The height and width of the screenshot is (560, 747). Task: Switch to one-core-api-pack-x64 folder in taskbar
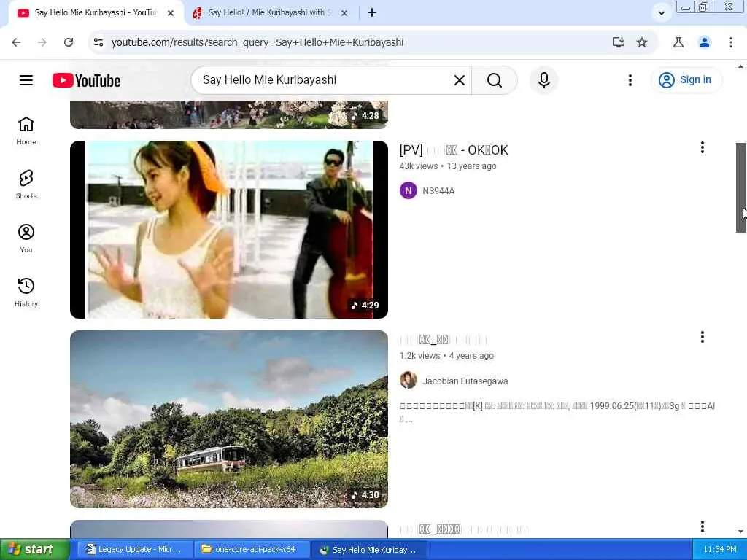[x=251, y=550]
